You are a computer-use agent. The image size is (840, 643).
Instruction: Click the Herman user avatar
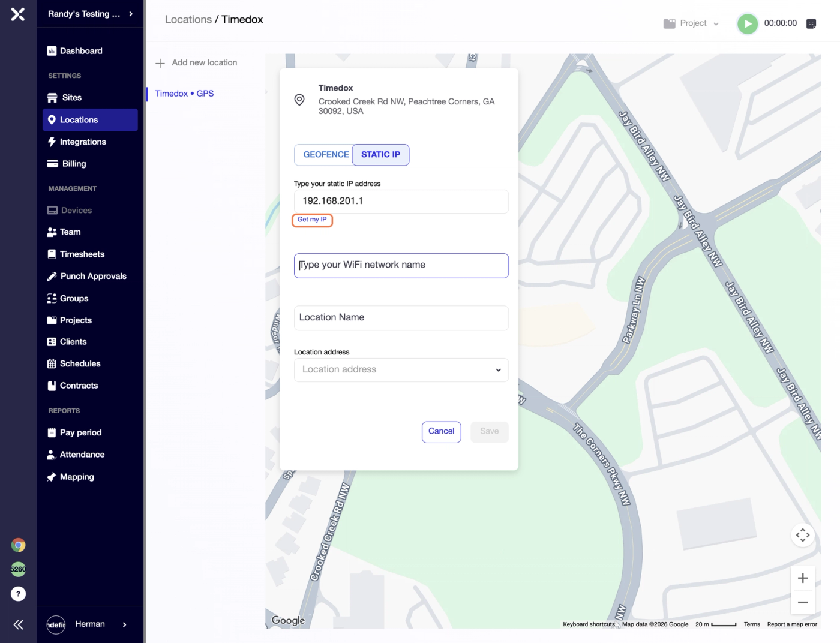(x=56, y=625)
